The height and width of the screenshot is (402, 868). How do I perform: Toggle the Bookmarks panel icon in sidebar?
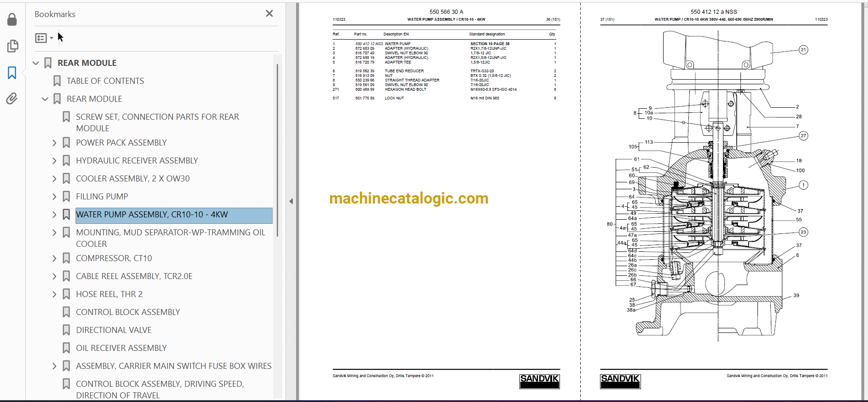click(12, 72)
